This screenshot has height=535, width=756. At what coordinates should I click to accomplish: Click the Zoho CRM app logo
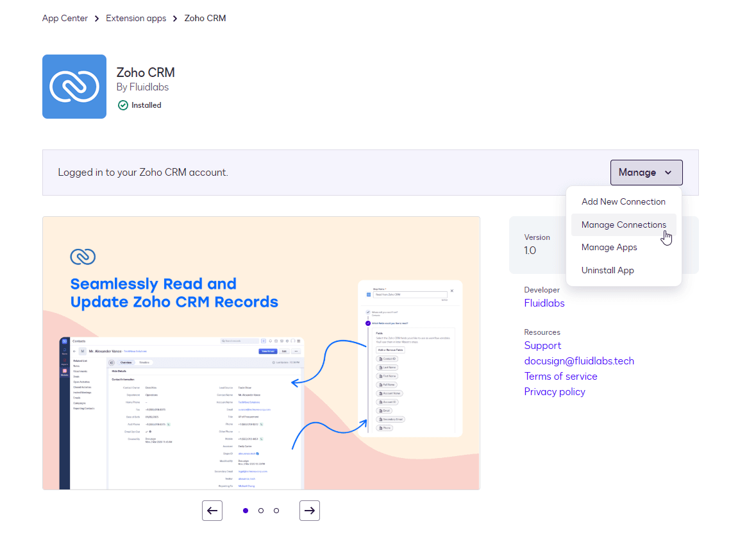pyautogui.click(x=74, y=87)
